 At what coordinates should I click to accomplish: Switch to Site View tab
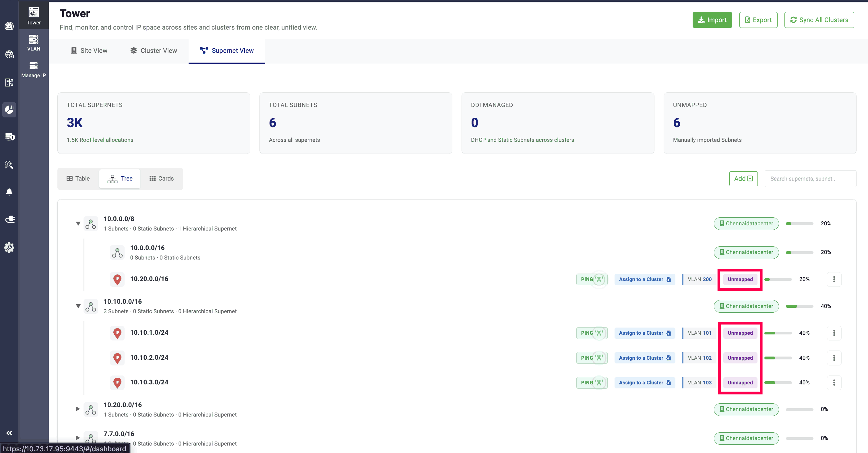tap(89, 51)
